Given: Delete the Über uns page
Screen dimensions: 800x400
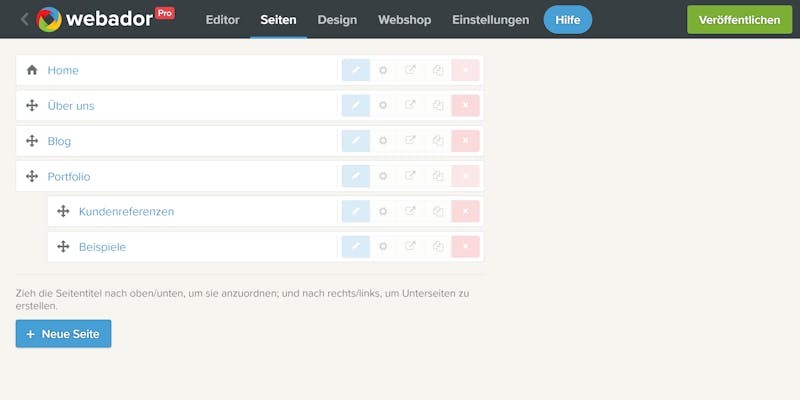Looking at the screenshot, I should tap(465, 105).
